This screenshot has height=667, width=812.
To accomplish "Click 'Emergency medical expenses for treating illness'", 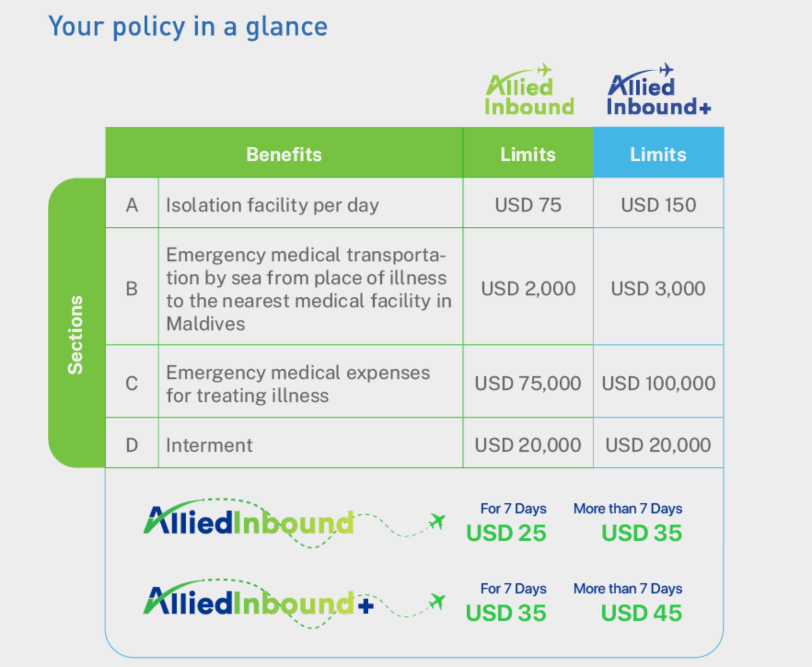I will [298, 384].
